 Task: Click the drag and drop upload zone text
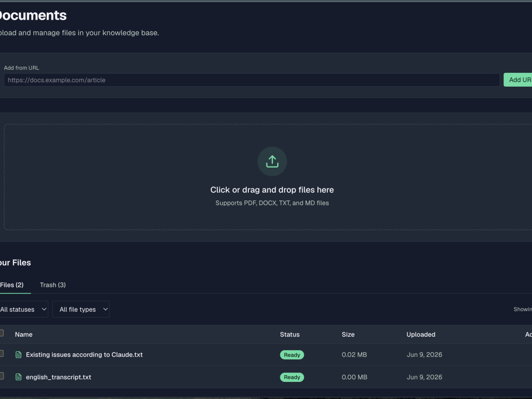click(272, 190)
